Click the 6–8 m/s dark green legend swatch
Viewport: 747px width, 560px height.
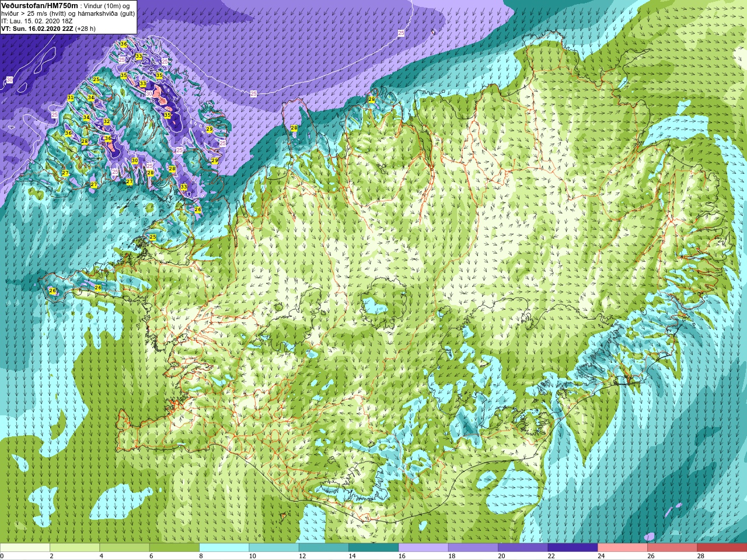[174, 548]
